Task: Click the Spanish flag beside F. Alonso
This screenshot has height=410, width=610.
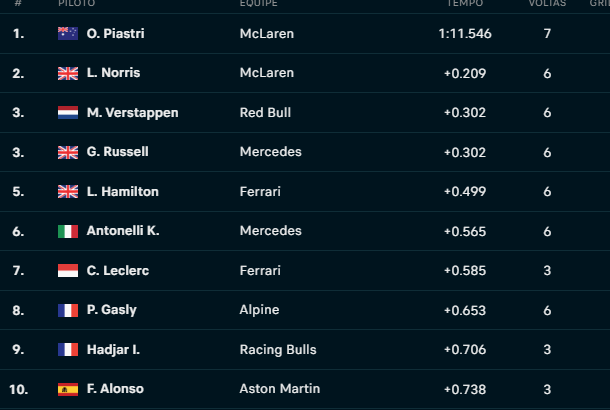Action: (x=68, y=389)
